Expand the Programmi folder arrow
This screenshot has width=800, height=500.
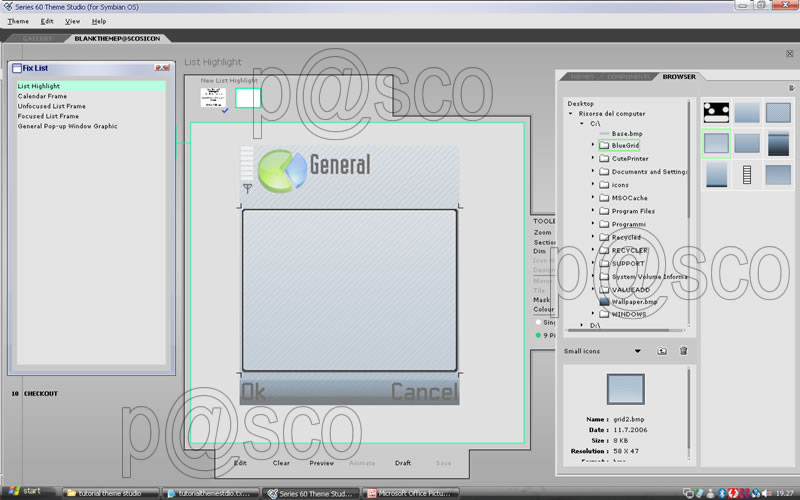click(593, 224)
